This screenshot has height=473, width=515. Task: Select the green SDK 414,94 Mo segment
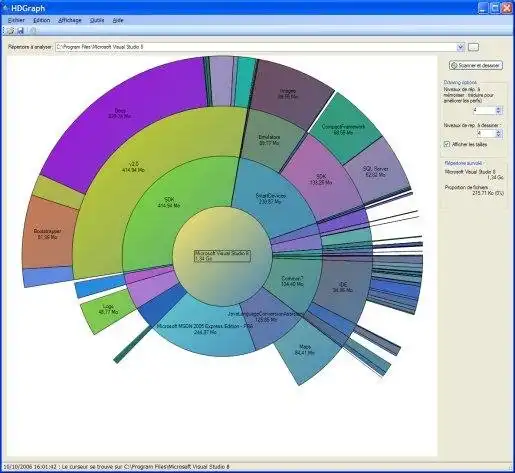click(170, 202)
